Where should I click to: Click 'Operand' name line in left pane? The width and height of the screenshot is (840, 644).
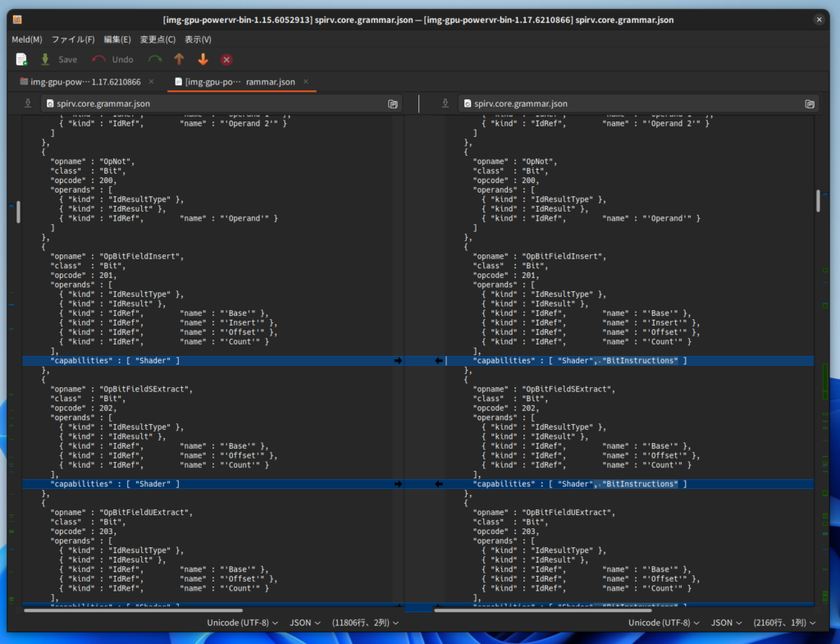[x=168, y=218]
